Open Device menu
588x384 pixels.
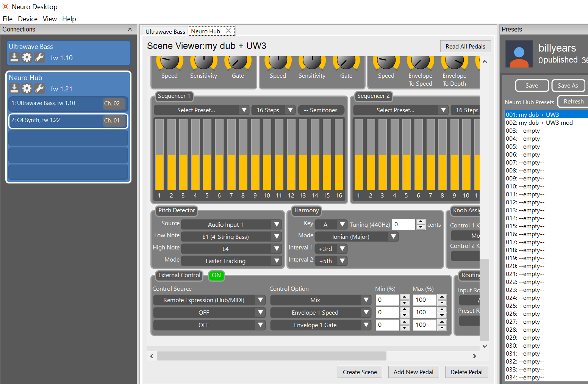(28, 19)
